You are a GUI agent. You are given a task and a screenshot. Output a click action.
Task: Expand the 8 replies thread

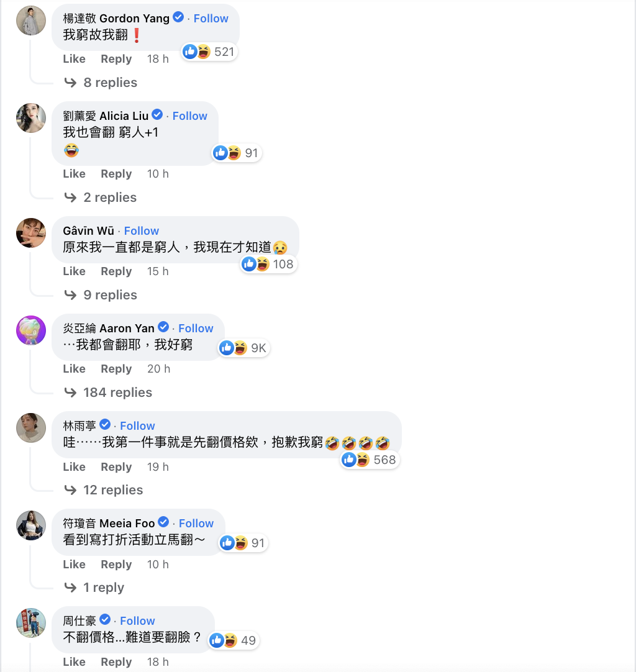[110, 82]
